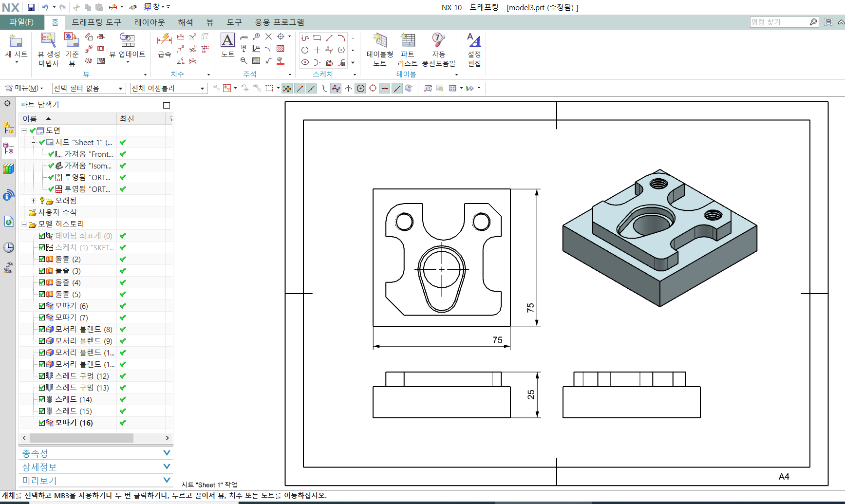Toggle checkbox for 돌출 (2) feature
The width and height of the screenshot is (845, 504).
pyautogui.click(x=42, y=259)
